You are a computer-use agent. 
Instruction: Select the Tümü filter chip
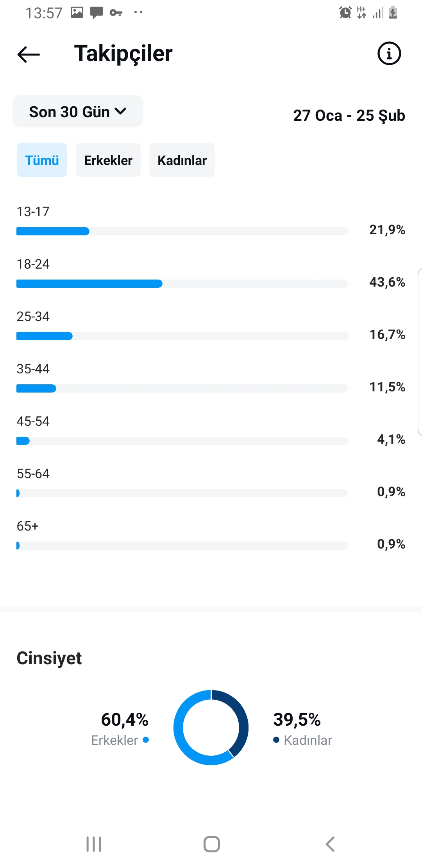pos(42,160)
